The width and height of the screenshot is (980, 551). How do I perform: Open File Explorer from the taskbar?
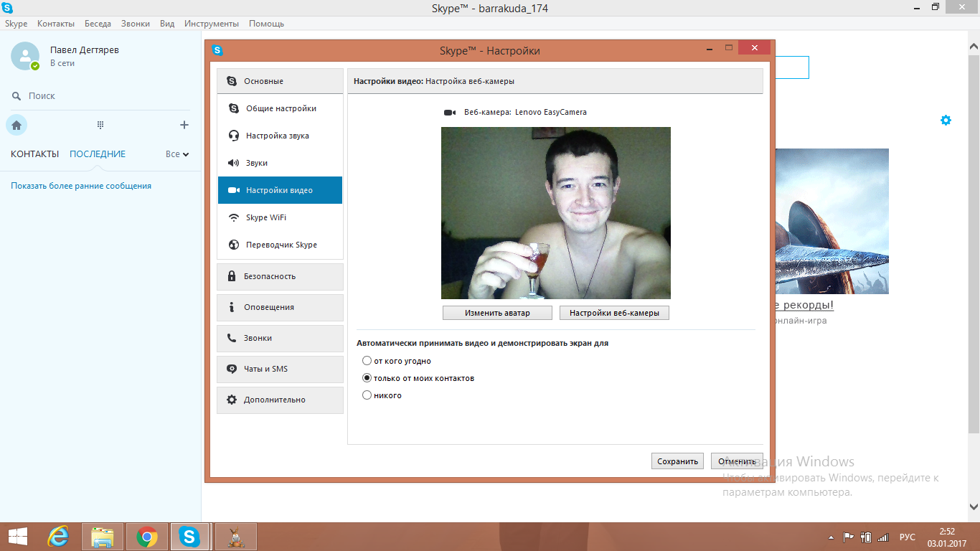[103, 537]
